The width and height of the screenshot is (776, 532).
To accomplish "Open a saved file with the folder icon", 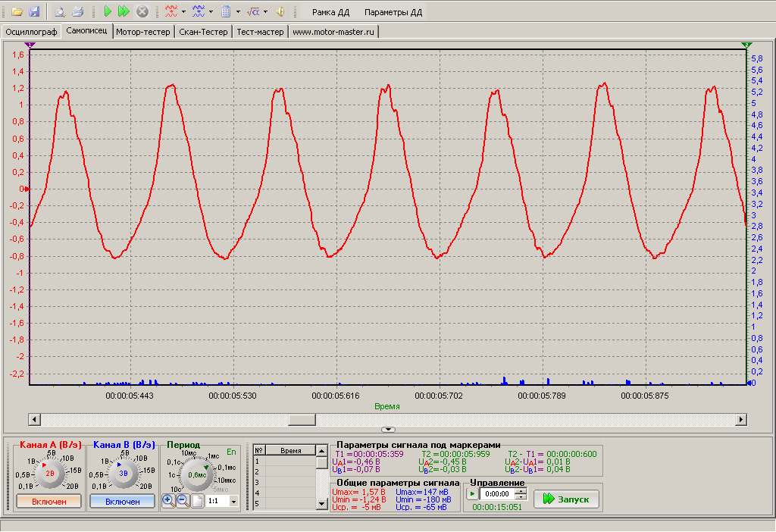I will tap(17, 11).
